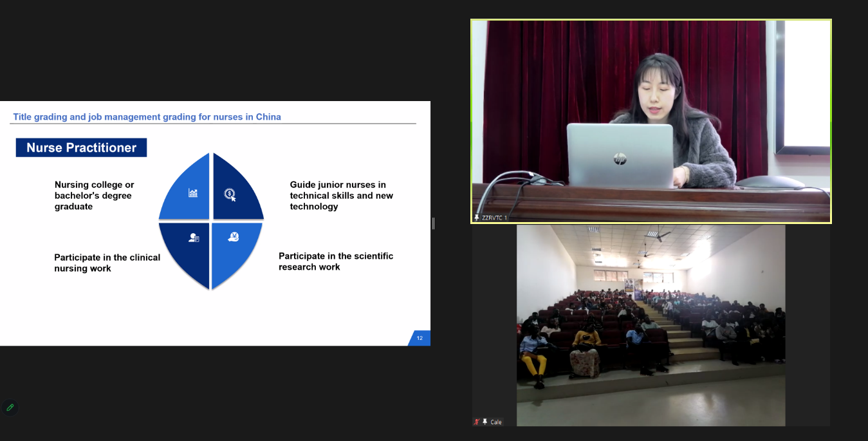Click Cale's muted microphone icon
This screenshot has width=868, height=441.
click(477, 422)
